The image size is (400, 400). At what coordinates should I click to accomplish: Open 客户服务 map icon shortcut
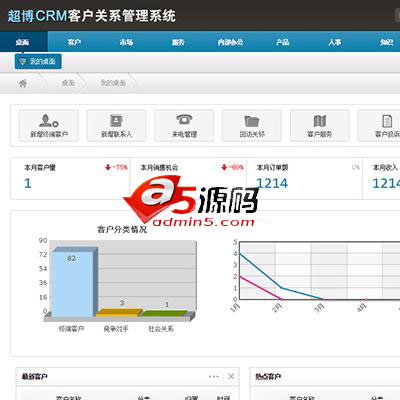[320, 126]
